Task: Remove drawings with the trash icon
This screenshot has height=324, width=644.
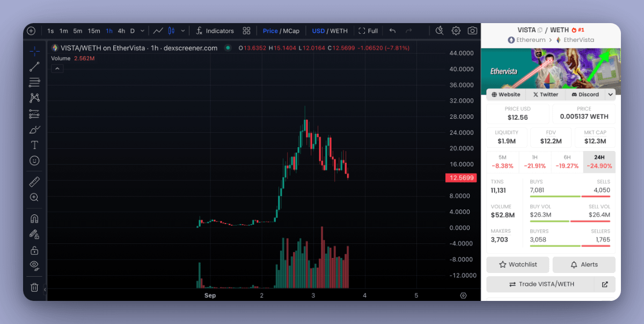Action: [x=34, y=287]
